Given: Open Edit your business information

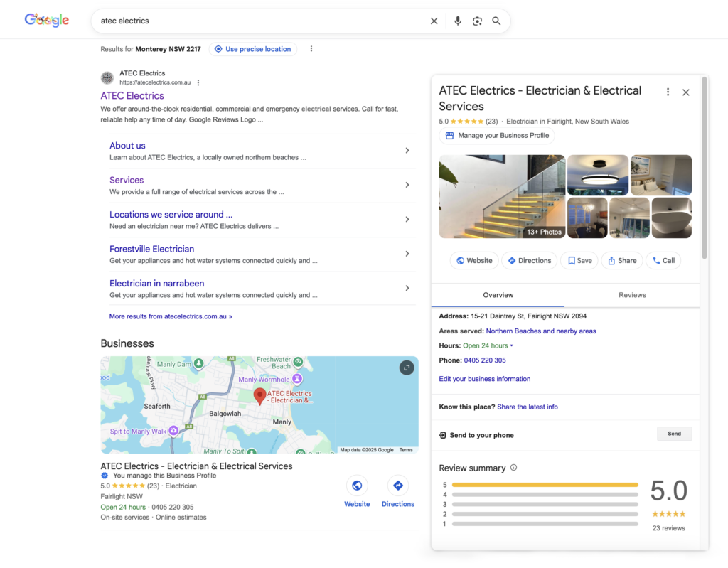Looking at the screenshot, I should tap(484, 379).
